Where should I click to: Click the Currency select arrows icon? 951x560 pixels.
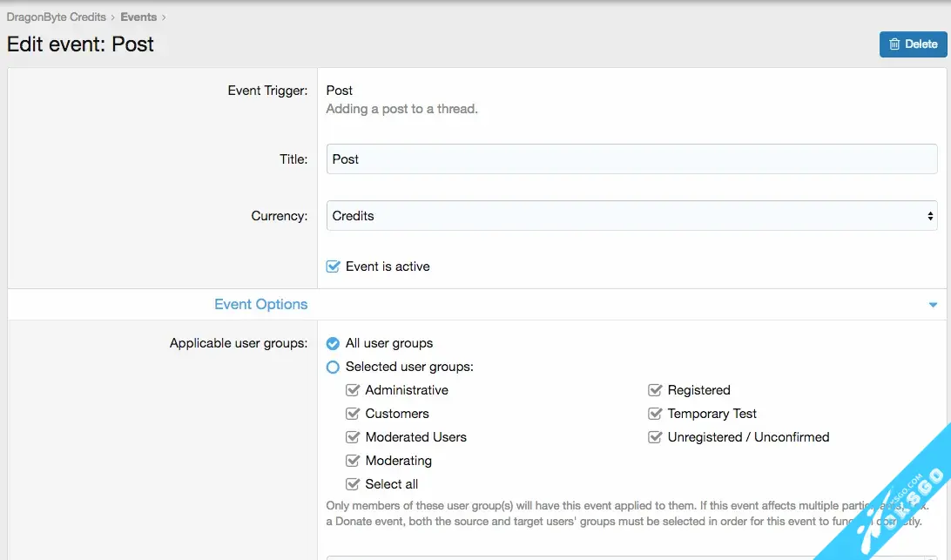(930, 216)
